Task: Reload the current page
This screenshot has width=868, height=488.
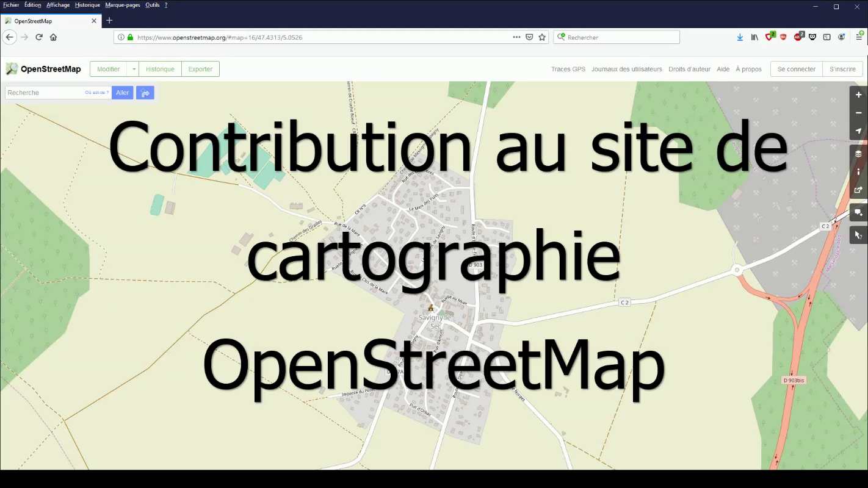Action: tap(39, 37)
